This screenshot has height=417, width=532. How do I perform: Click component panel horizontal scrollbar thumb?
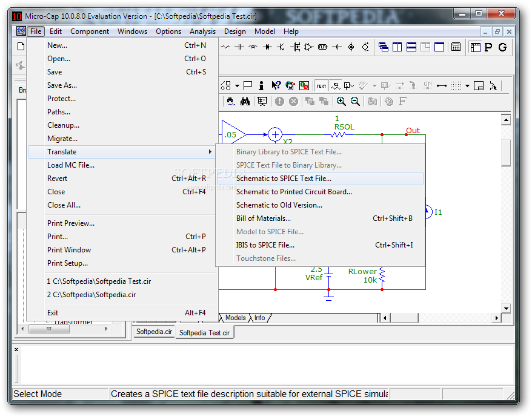pos(49,329)
